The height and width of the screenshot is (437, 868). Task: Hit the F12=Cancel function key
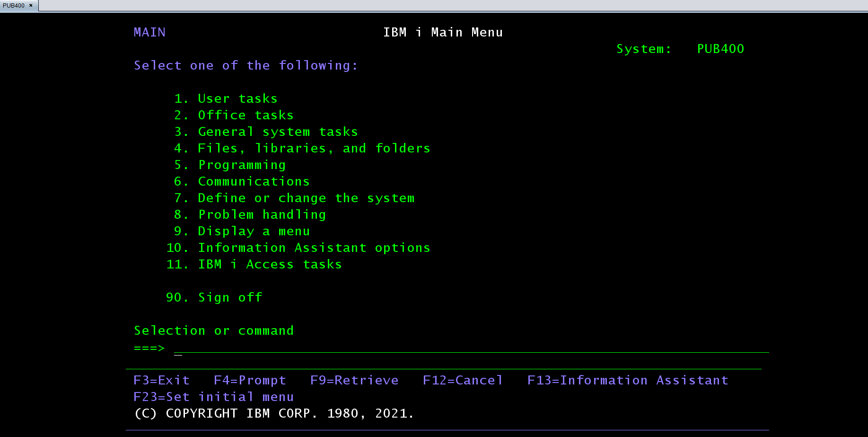(462, 380)
